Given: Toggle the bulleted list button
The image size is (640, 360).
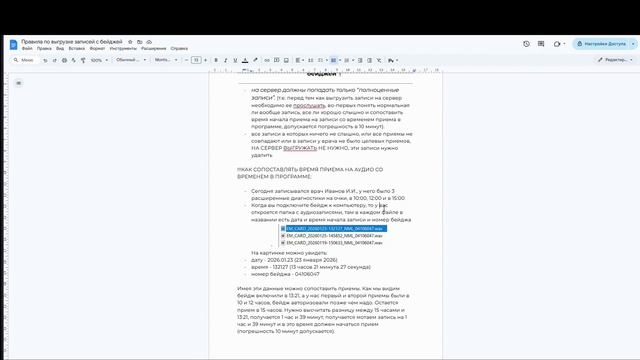Looking at the screenshot, I should point(333,60).
